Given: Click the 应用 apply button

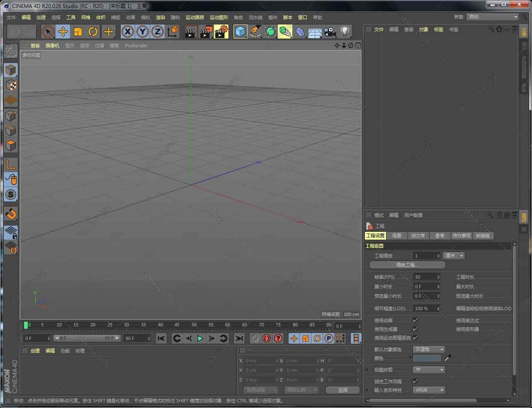Looking at the screenshot, I should [343, 390].
